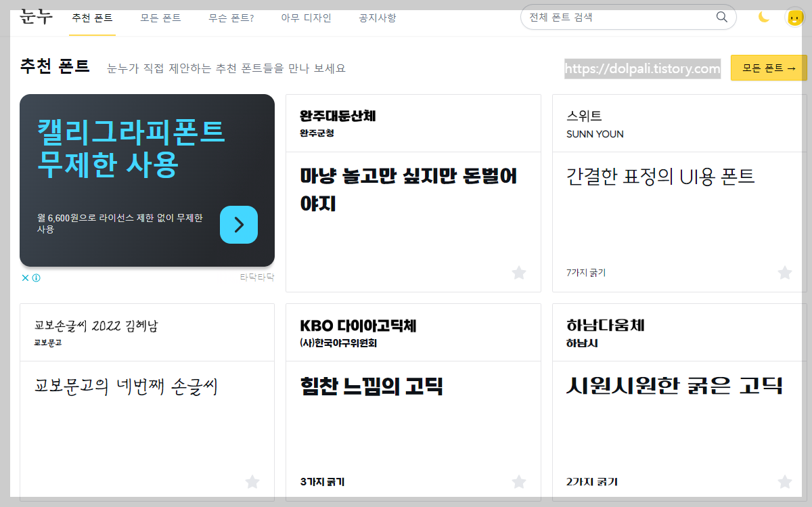This screenshot has height=507, width=812.
Task: Click the blue arrow on the calligraphy banner
Action: click(238, 225)
